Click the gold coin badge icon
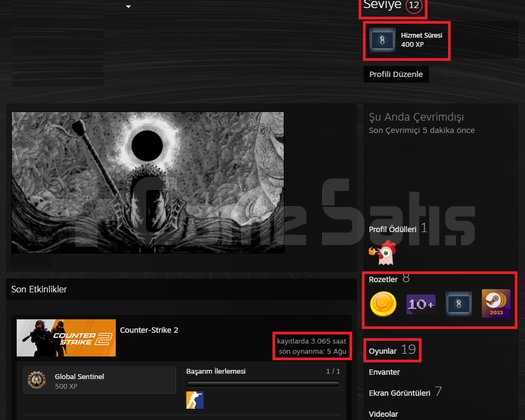 [383, 304]
